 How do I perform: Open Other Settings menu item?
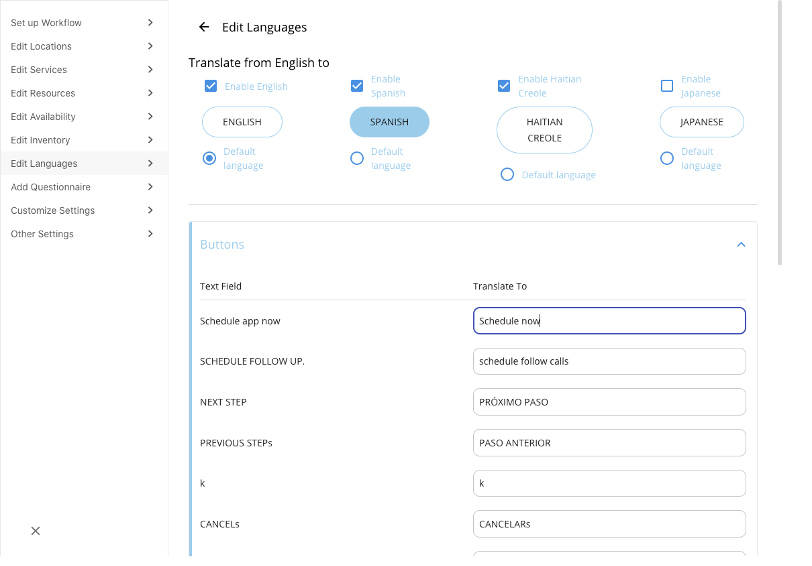click(84, 234)
